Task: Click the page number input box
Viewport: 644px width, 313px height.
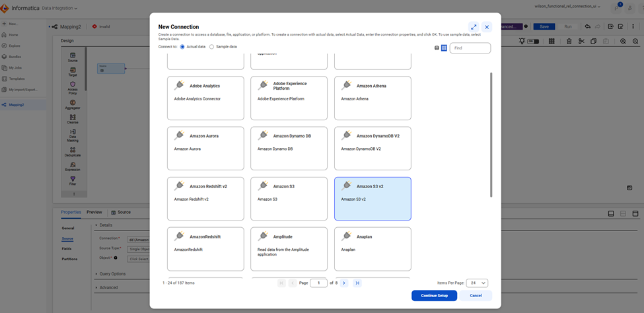Action: [x=319, y=283]
